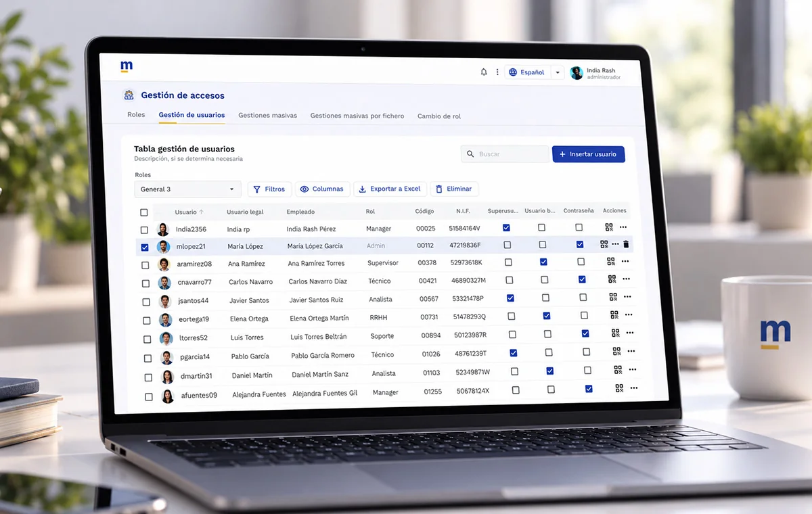The image size is (812, 514).
Task: Show the QR code for pgarcia14
Action: coord(617,351)
